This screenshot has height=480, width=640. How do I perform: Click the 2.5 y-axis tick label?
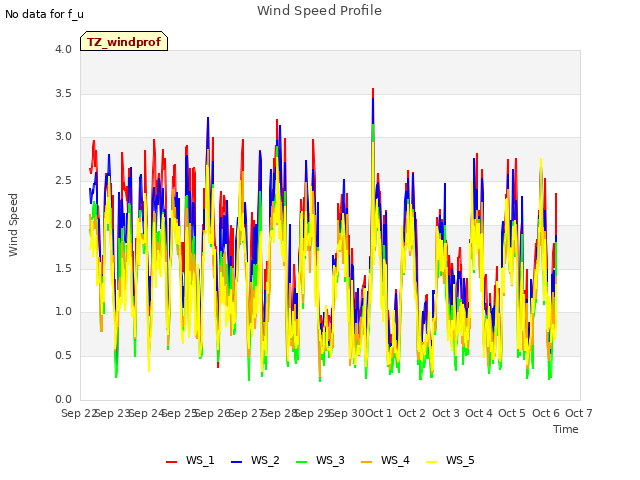tap(64, 180)
